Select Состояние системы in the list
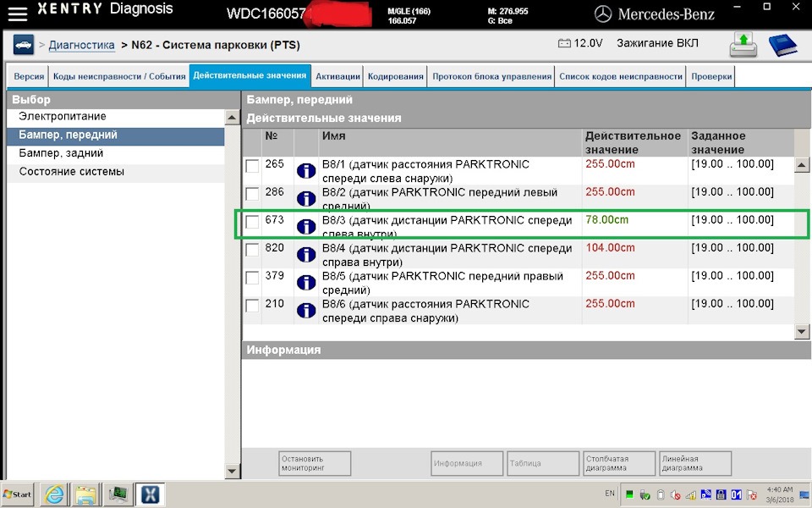The width and height of the screenshot is (812, 508). pos(116,172)
